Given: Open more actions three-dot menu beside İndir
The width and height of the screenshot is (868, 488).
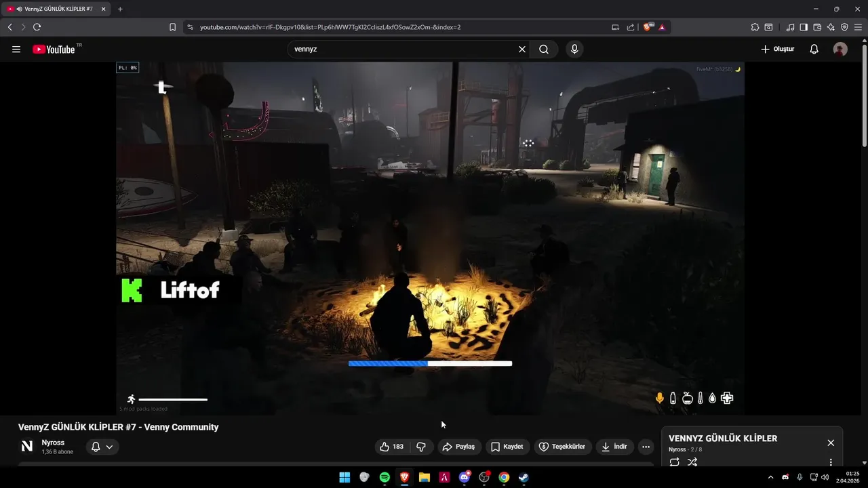Looking at the screenshot, I should (646, 447).
